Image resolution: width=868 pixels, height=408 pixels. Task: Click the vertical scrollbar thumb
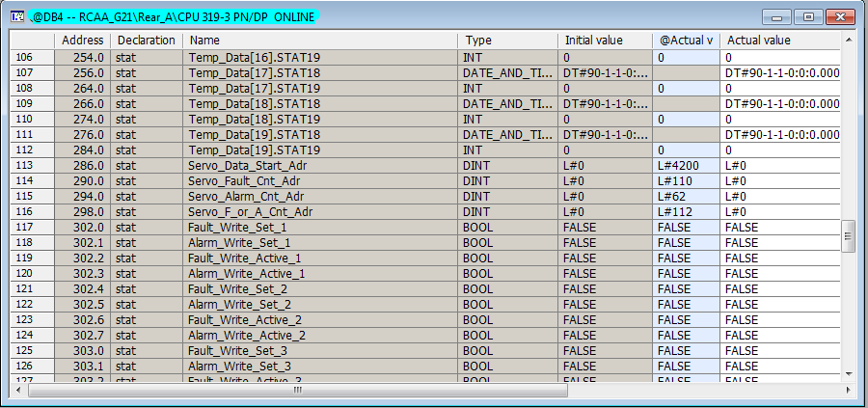pyautogui.click(x=849, y=236)
